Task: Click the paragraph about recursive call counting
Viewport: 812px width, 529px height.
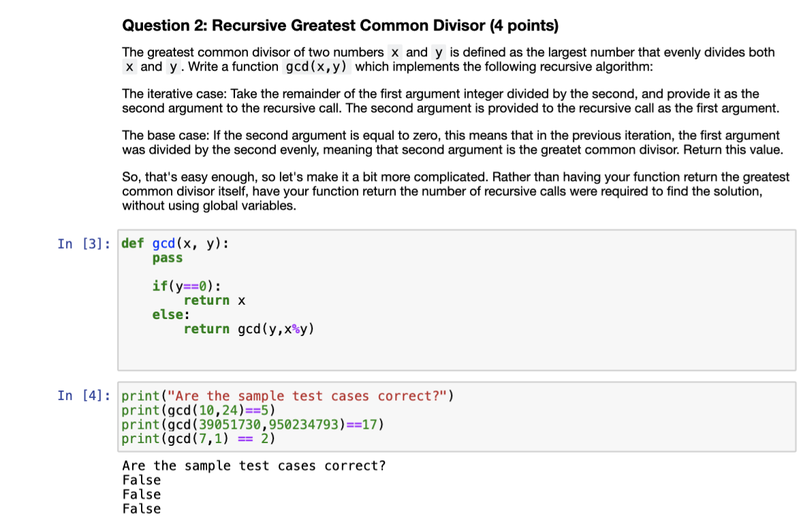Action: pyautogui.click(x=450, y=191)
